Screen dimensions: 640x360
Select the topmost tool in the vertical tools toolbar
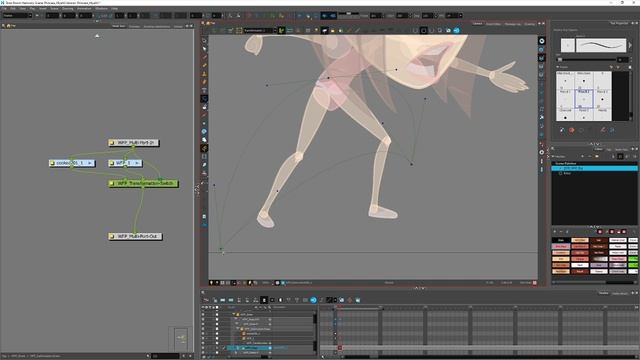coord(204,40)
